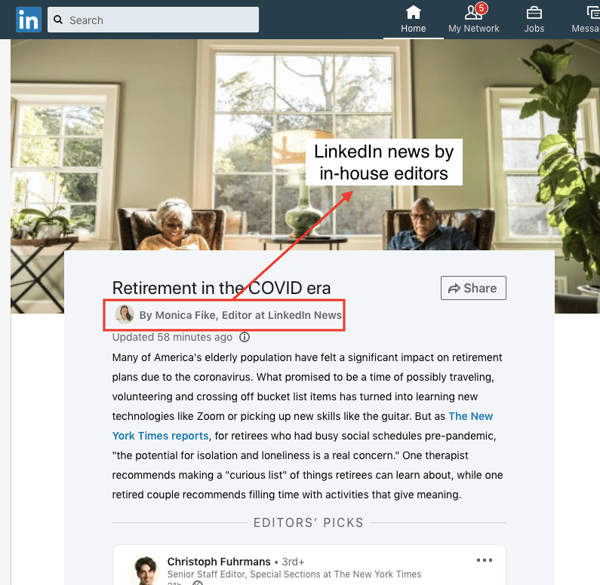Open My Network people icon
600x585 pixels.
(x=473, y=12)
